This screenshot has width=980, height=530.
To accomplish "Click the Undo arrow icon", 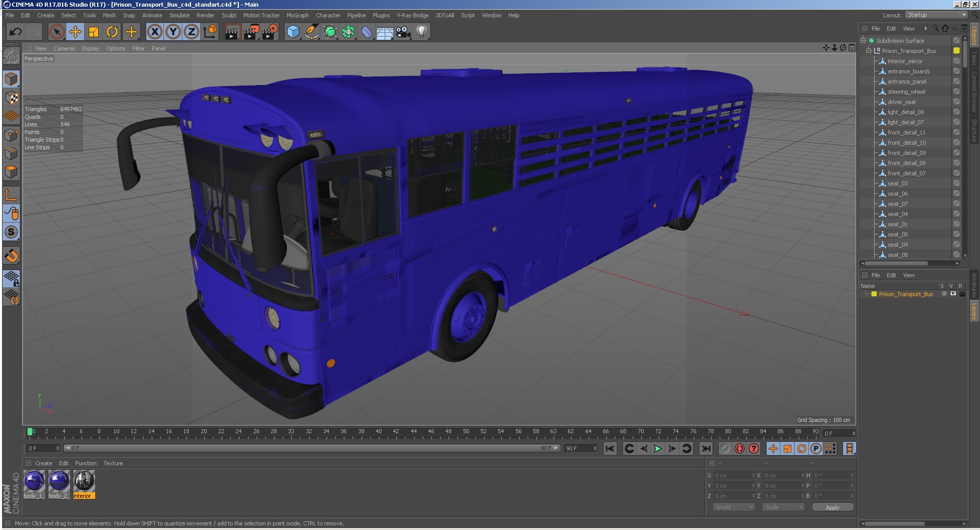I will 15,32.
